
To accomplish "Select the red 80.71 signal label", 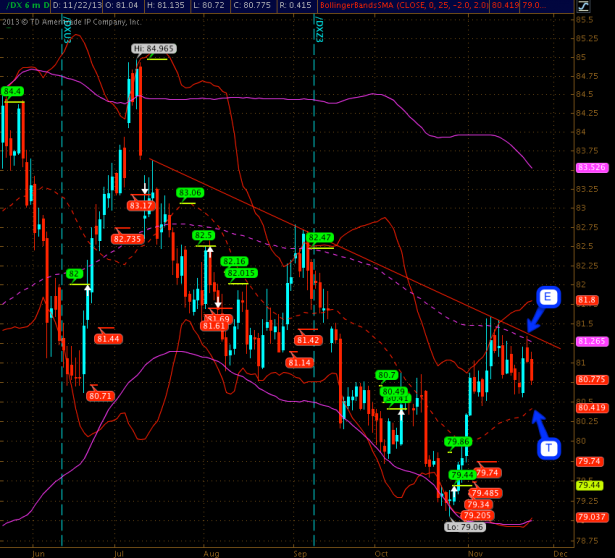I will point(99,396).
